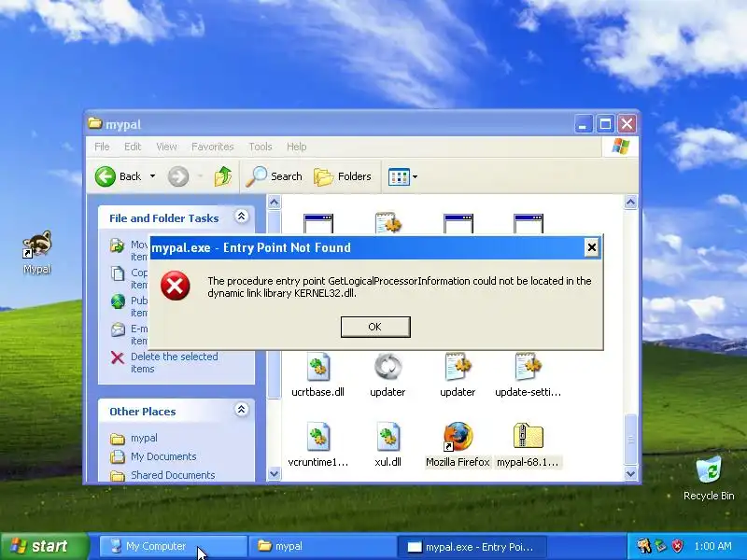Click the middle system tray network icon

click(661, 546)
